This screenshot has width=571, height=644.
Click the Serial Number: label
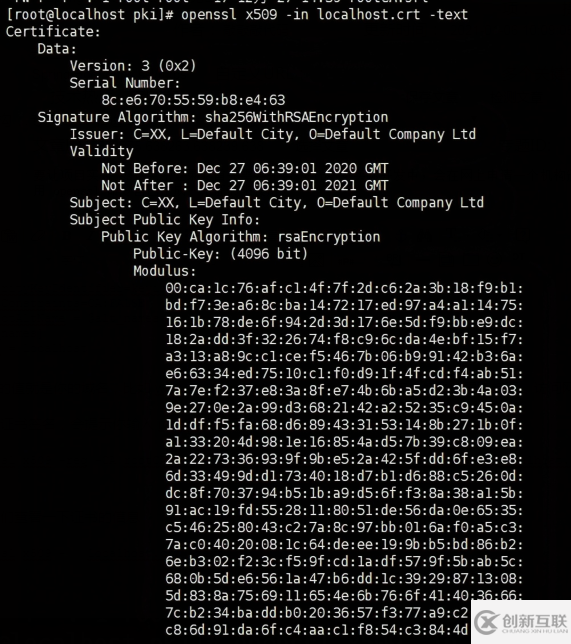pyautogui.click(x=125, y=83)
